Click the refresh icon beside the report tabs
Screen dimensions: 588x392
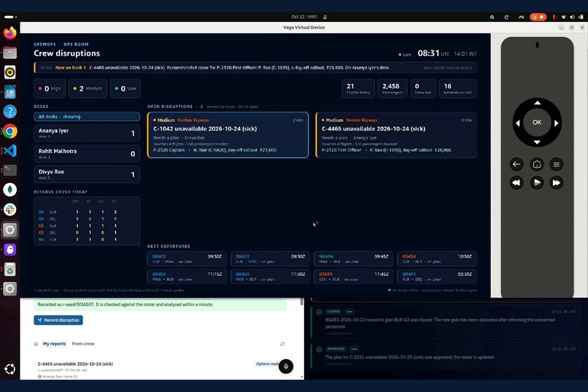282,344
